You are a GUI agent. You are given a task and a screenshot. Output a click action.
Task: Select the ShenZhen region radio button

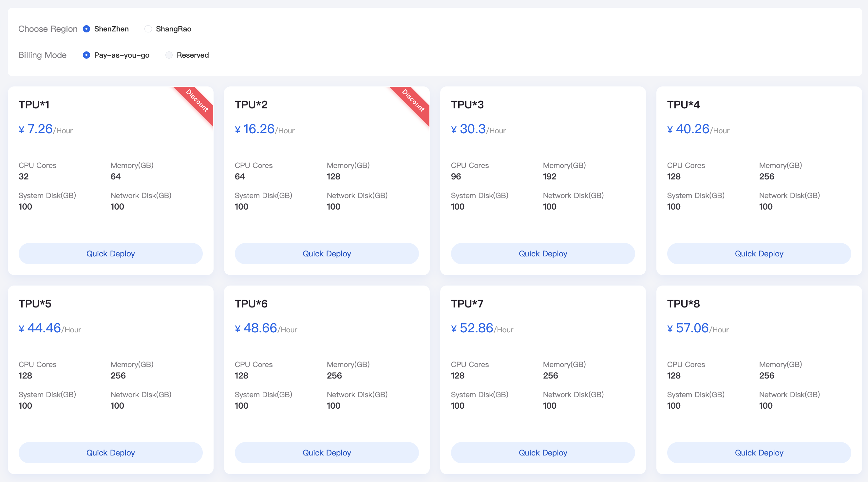[86, 29]
